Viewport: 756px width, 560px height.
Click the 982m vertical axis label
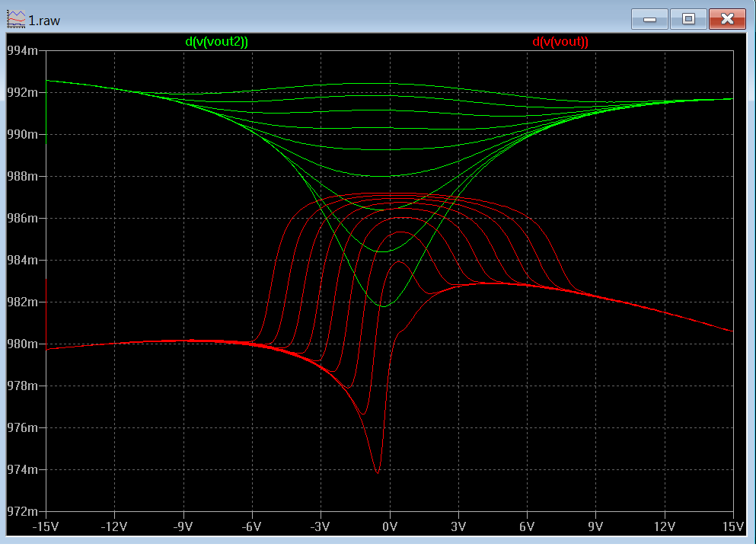[x=22, y=302]
